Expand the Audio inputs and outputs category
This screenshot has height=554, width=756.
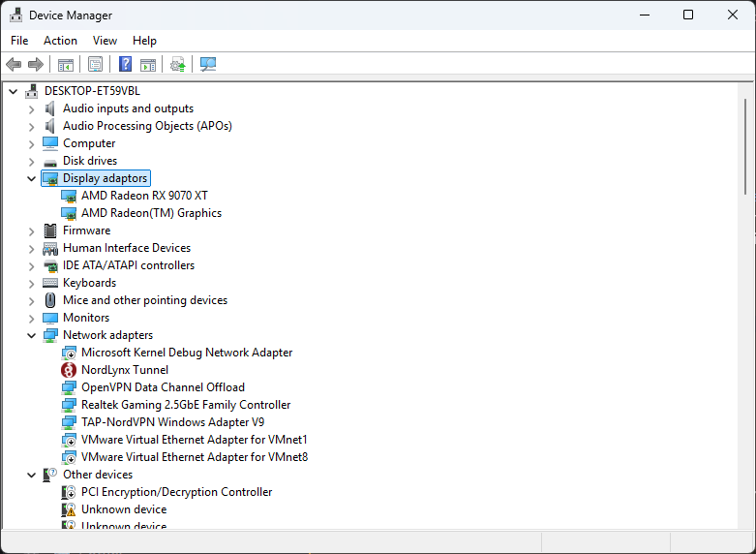coord(32,109)
